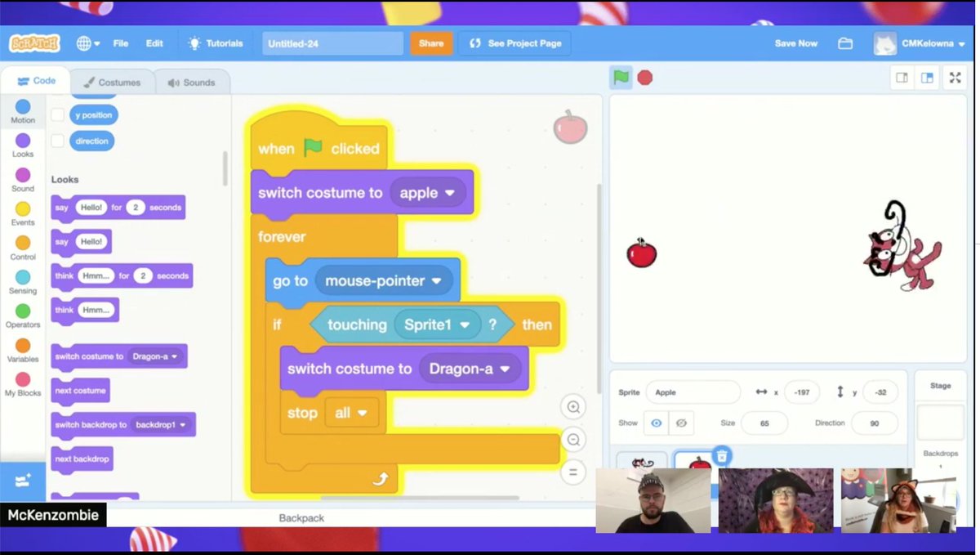
Task: Click Save Now
Action: point(796,43)
